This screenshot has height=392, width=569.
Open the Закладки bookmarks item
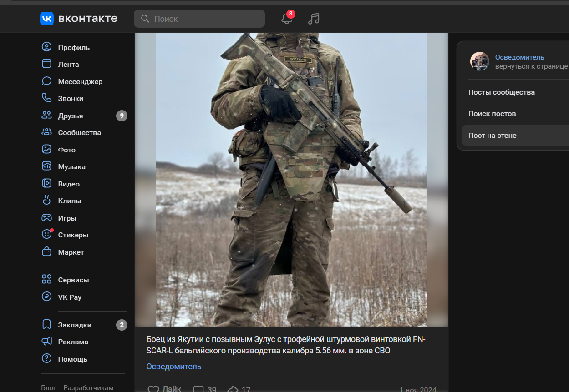pos(75,325)
